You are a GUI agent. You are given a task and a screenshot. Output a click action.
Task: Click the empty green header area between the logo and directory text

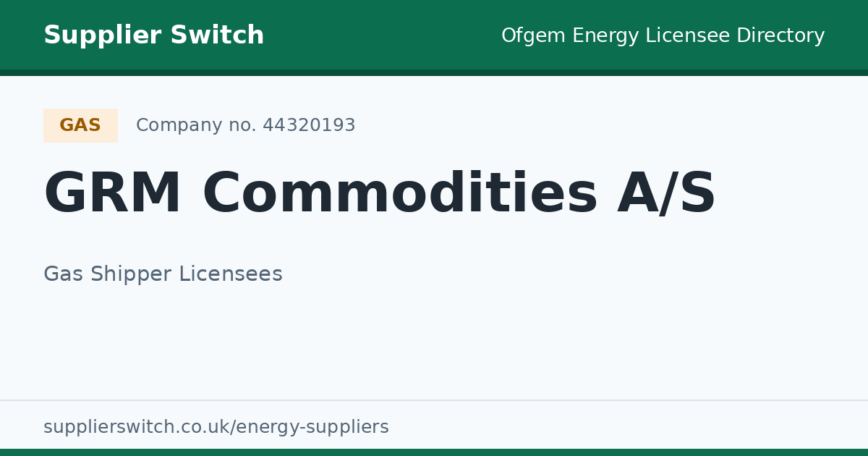pos(383,35)
